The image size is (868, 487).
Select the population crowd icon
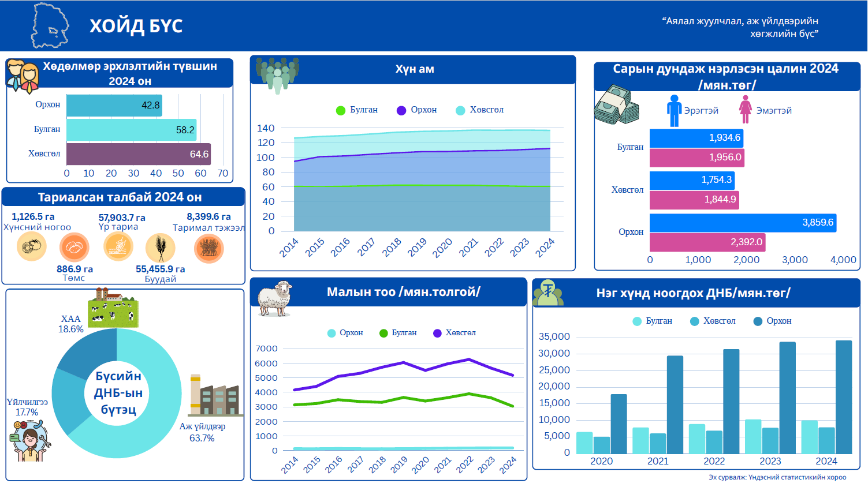pyautogui.click(x=277, y=74)
